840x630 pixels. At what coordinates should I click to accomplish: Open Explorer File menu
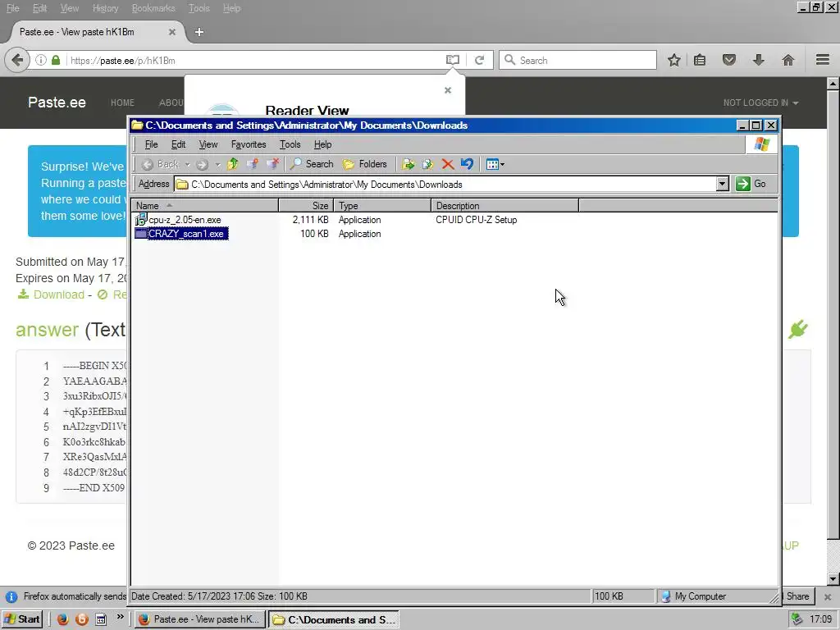coord(151,144)
